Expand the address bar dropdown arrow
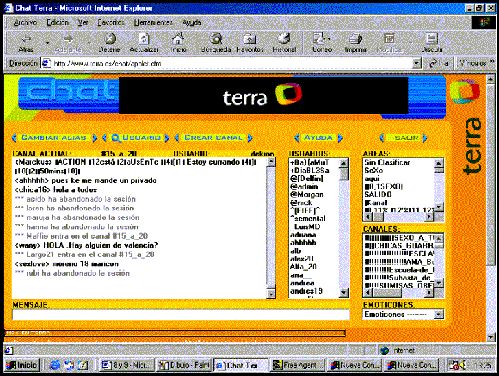This screenshot has height=376, width=499. 417,63
